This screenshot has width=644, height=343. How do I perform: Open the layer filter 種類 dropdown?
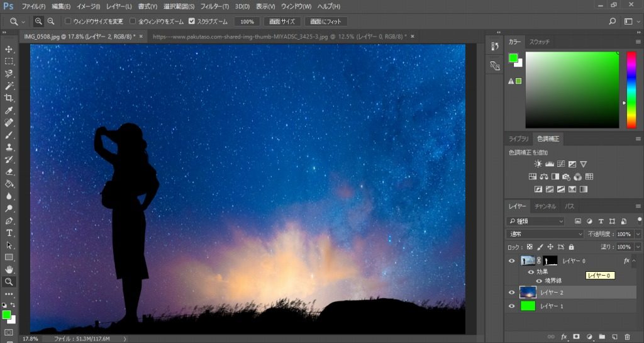coord(535,222)
